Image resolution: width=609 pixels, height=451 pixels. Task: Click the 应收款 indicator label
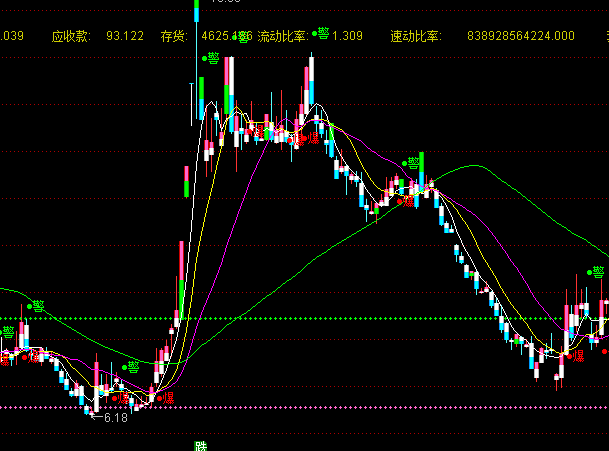tap(70, 36)
